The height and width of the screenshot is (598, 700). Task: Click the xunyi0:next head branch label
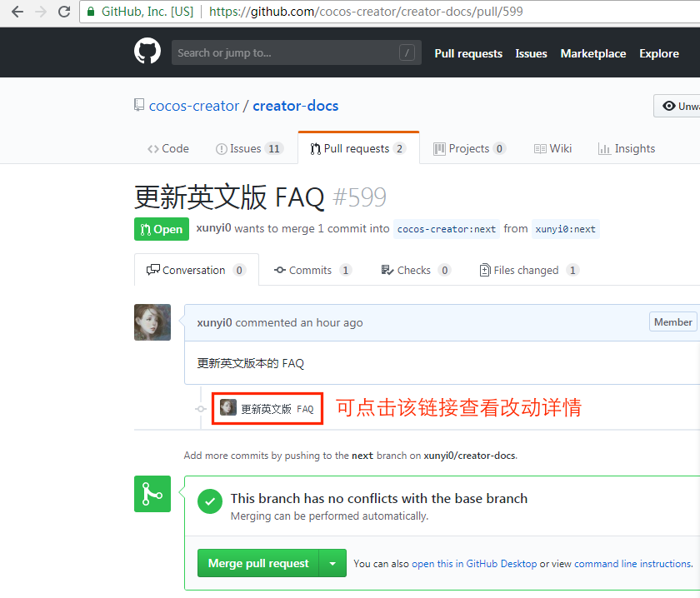coord(565,229)
